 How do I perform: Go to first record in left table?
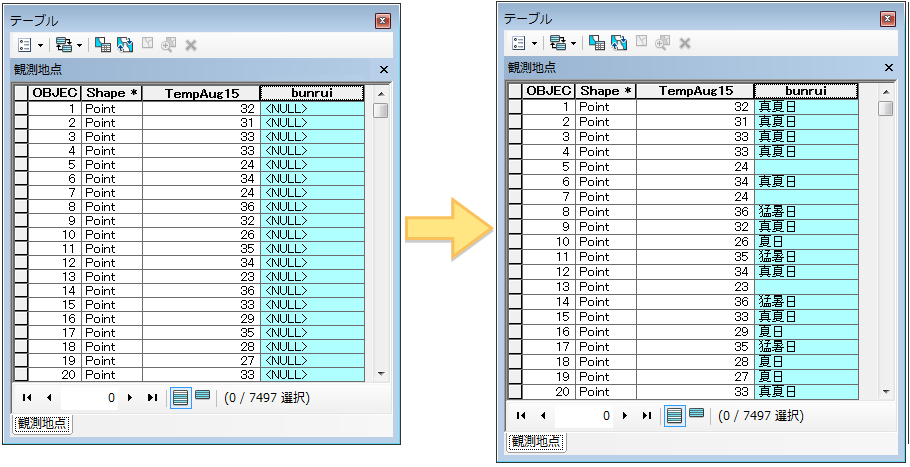[x=27, y=398]
